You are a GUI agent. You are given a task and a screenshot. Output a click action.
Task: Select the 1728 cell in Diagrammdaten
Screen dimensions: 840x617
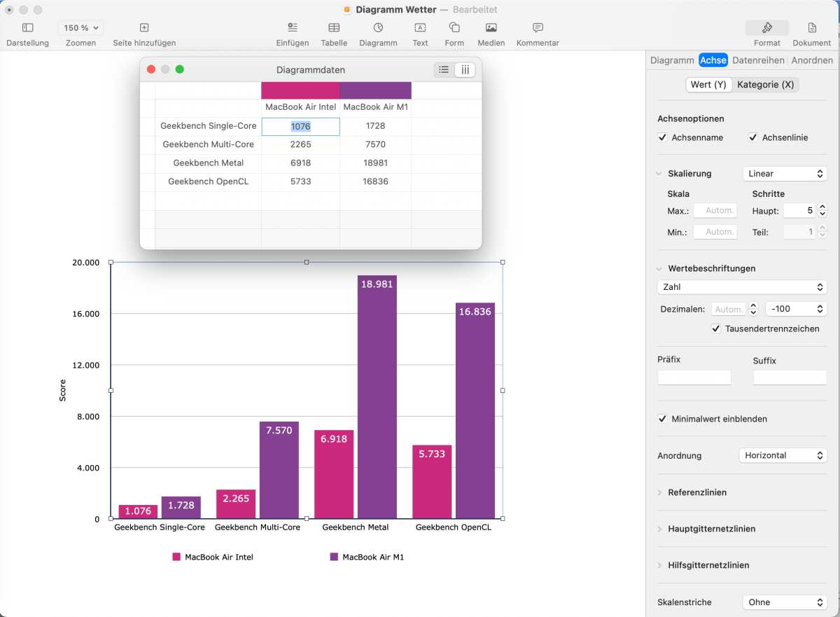click(376, 126)
